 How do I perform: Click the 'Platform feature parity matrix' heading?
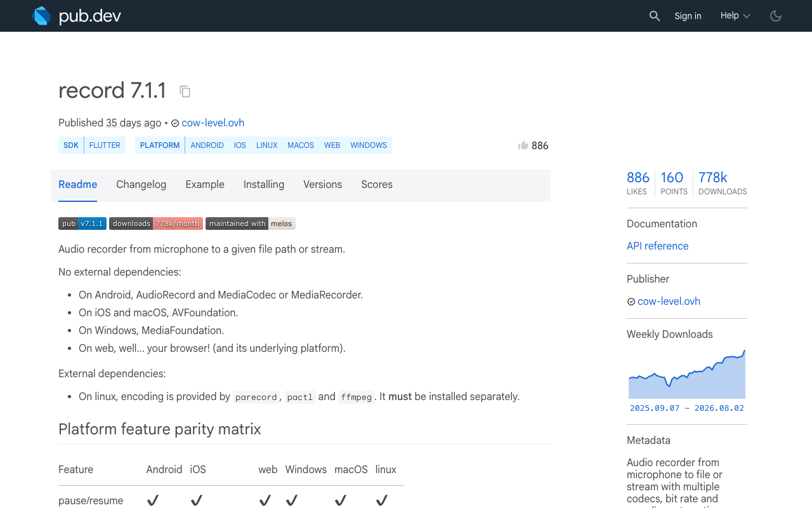pos(160,429)
